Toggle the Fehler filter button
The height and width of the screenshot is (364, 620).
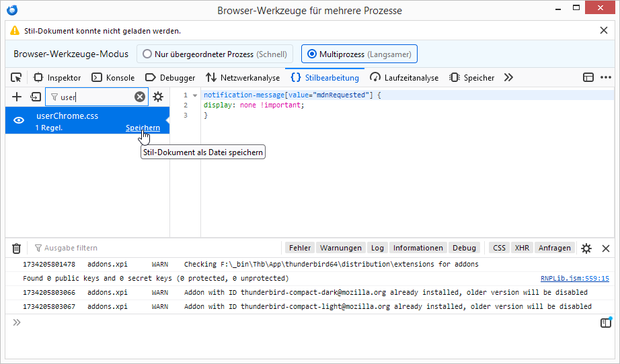pos(300,248)
